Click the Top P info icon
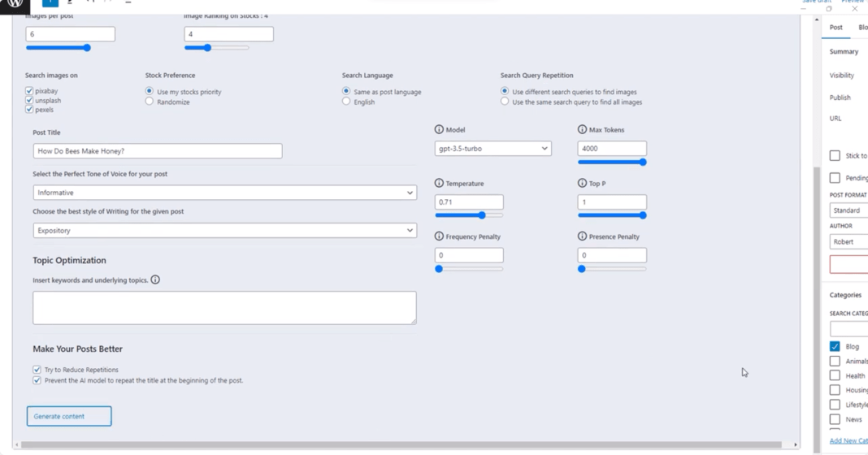868x455 pixels. tap(582, 184)
